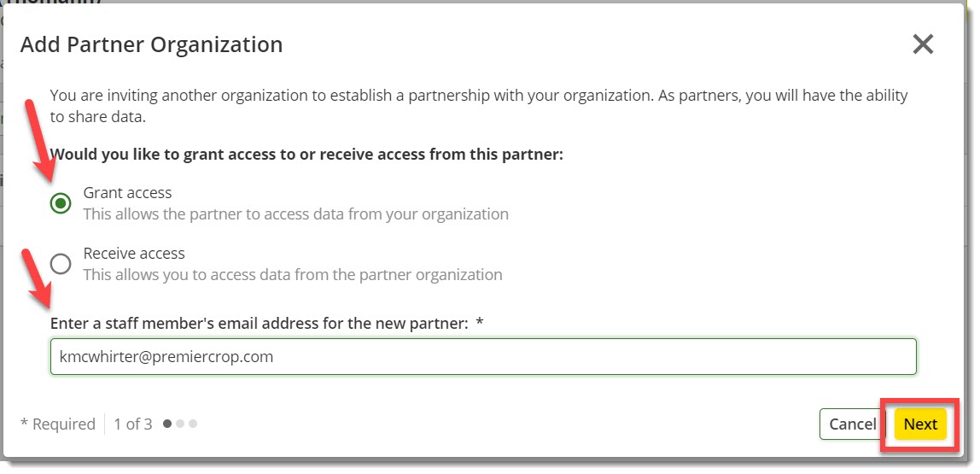Click the "Add Partner Organization" dialog title

[x=151, y=44]
